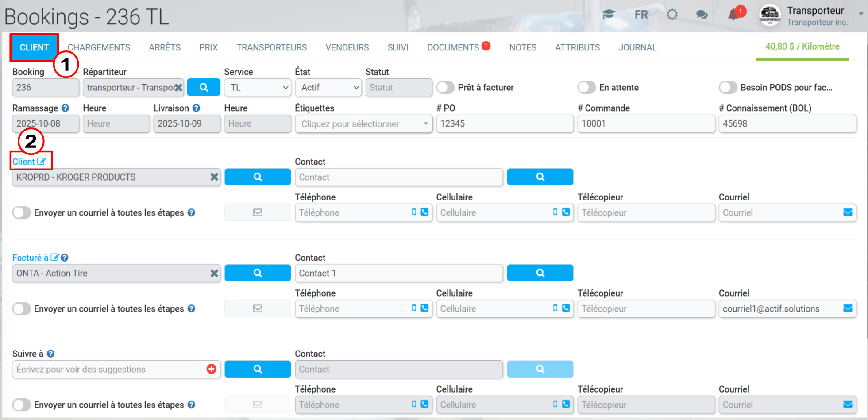The image size is (868, 420).
Task: Click the envelope icon in Facturé à Courriel
Action: tap(848, 308)
